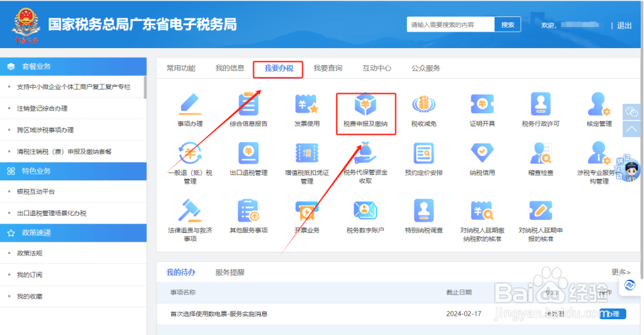The width and height of the screenshot is (644, 335).
Task: Open 注销登记综合办理 link
Action: point(42,109)
